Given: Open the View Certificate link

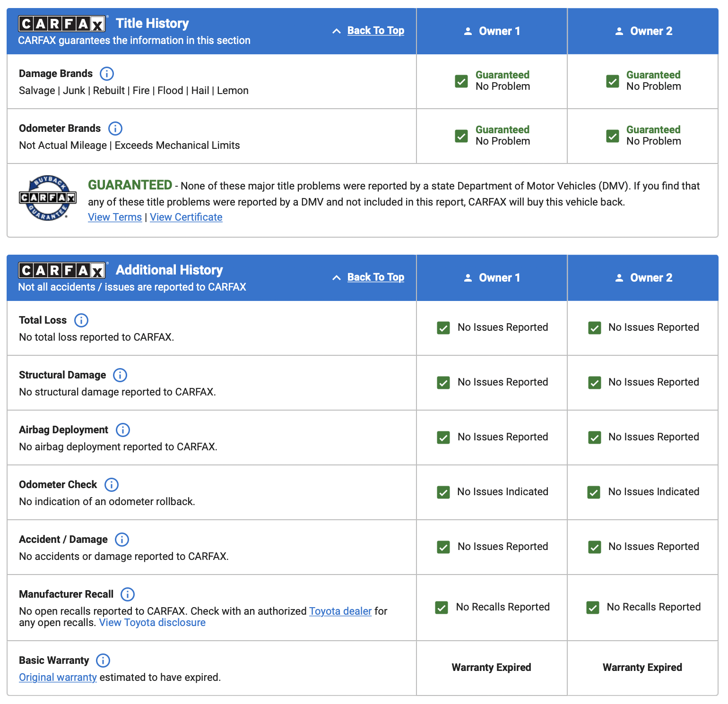Looking at the screenshot, I should click(x=186, y=217).
